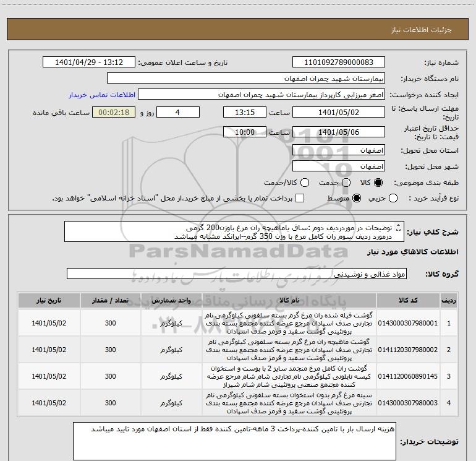Screen dimensions: 476x461
Task: Click the price validity date 1401/05/06 field
Action: point(339,132)
